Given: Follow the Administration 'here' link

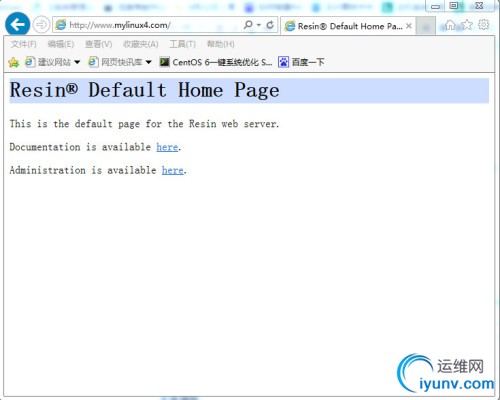Looking at the screenshot, I should (173, 170).
